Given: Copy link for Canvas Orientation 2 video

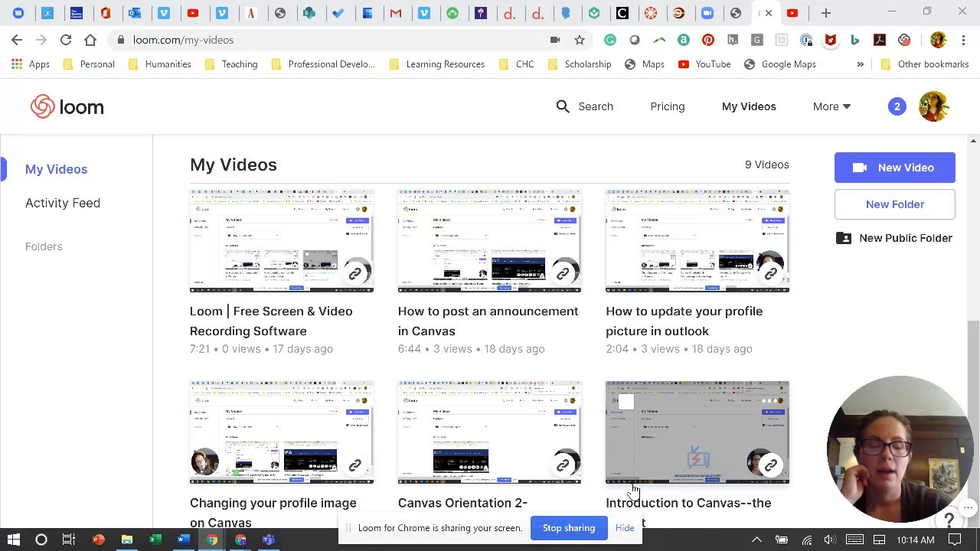Looking at the screenshot, I should 563,465.
